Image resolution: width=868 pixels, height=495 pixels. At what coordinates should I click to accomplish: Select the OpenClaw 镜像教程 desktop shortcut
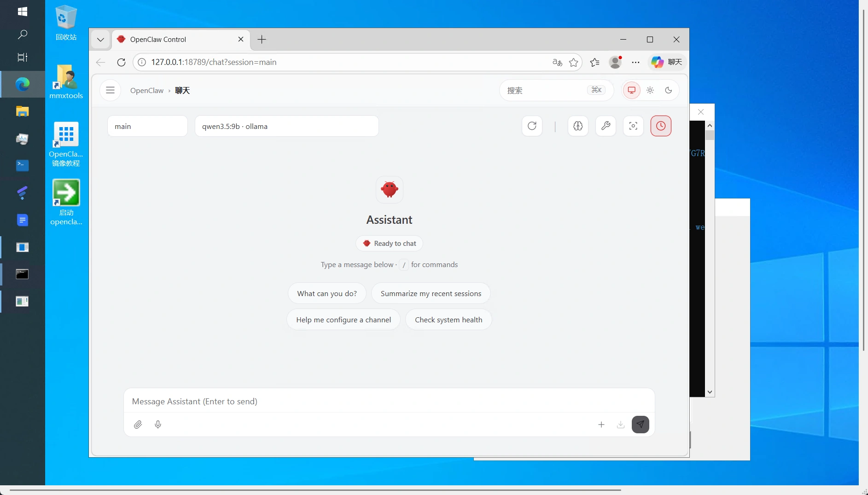(66, 144)
